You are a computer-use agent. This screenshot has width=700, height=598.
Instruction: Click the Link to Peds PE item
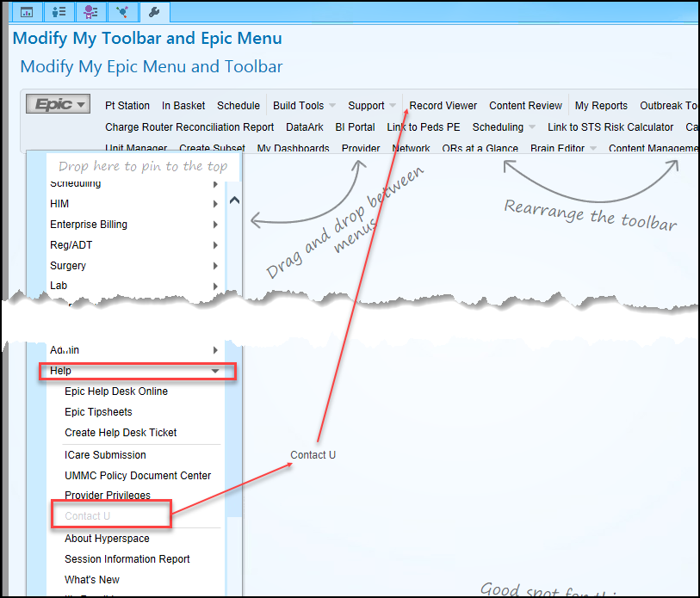(x=424, y=127)
